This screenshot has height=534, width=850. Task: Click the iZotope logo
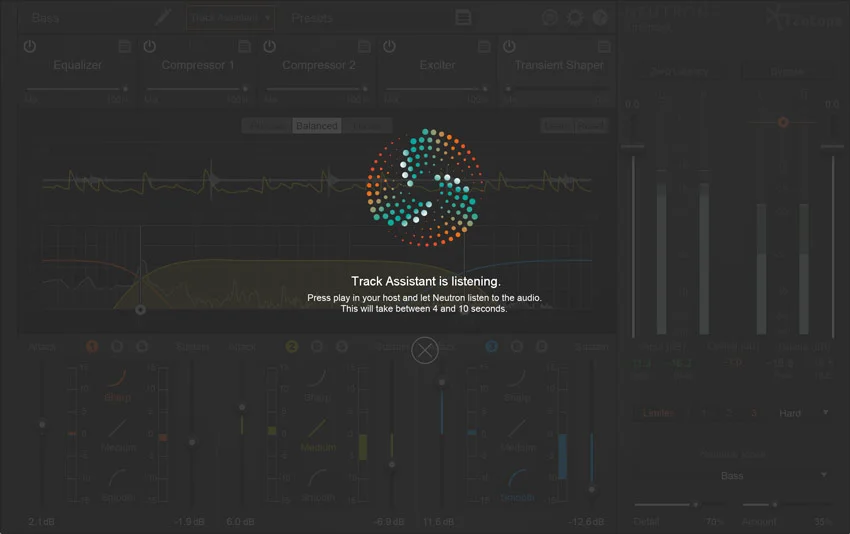pos(803,18)
